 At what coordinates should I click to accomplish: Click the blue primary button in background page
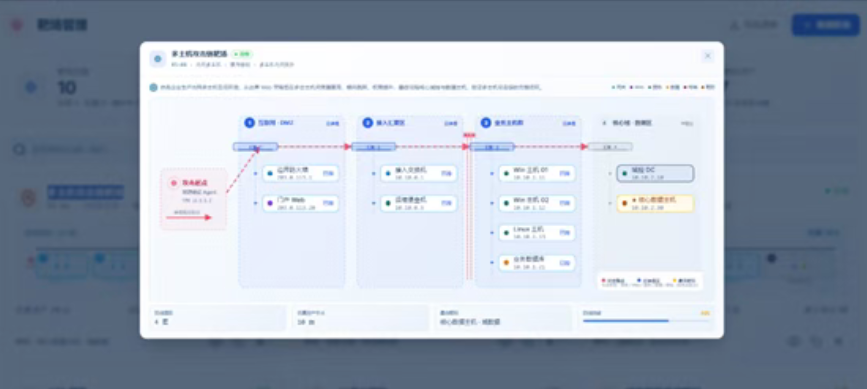click(825, 25)
